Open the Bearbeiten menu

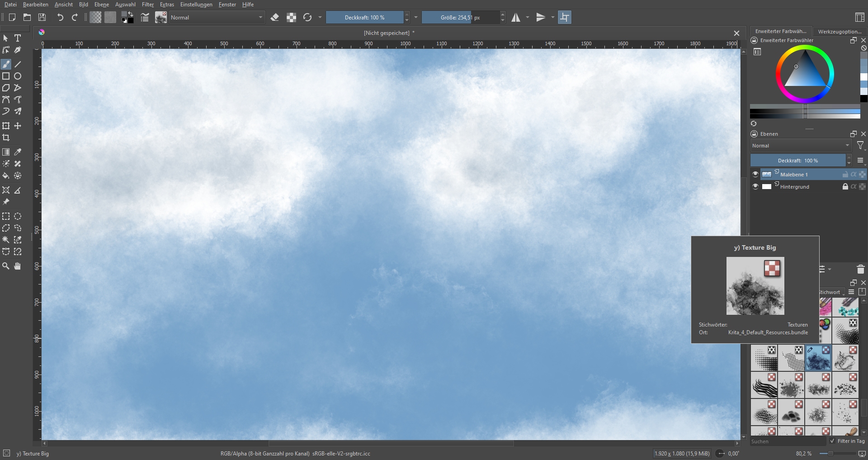[36, 5]
